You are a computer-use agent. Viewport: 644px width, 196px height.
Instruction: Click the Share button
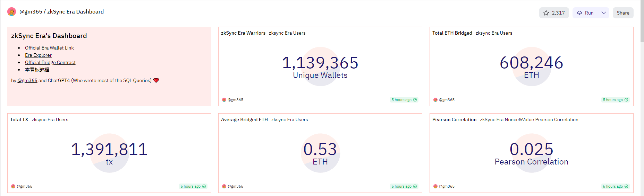click(x=623, y=13)
